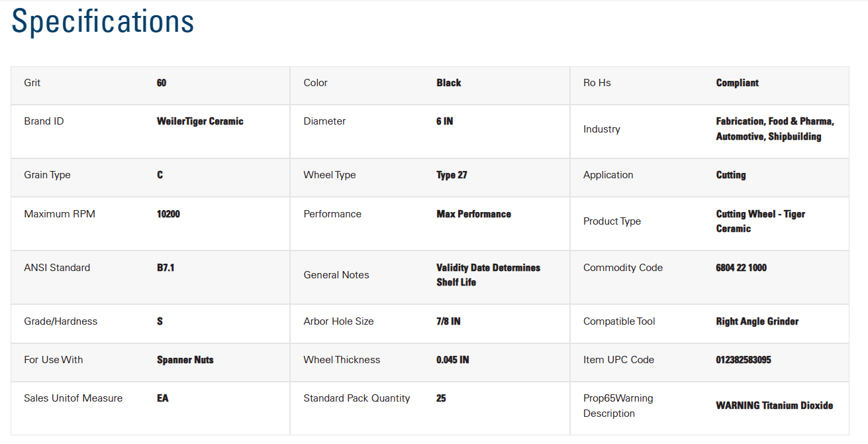Click the Grade/Hardness label

tap(60, 321)
